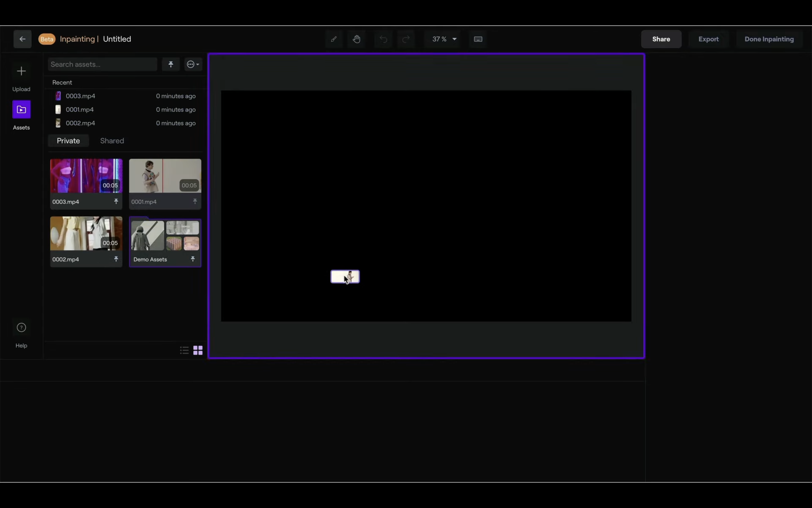Click the back arrow button

(23, 39)
